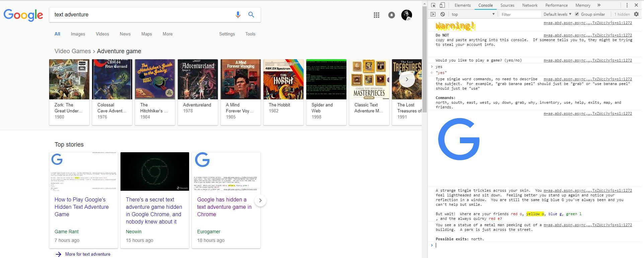Click 'More for text adventure' link

87,254
